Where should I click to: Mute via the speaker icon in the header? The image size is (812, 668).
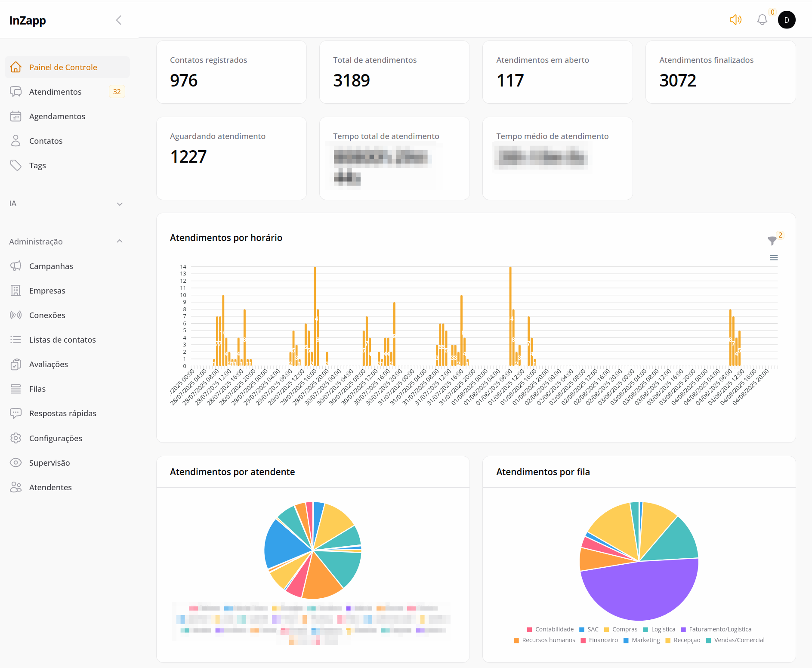point(735,20)
